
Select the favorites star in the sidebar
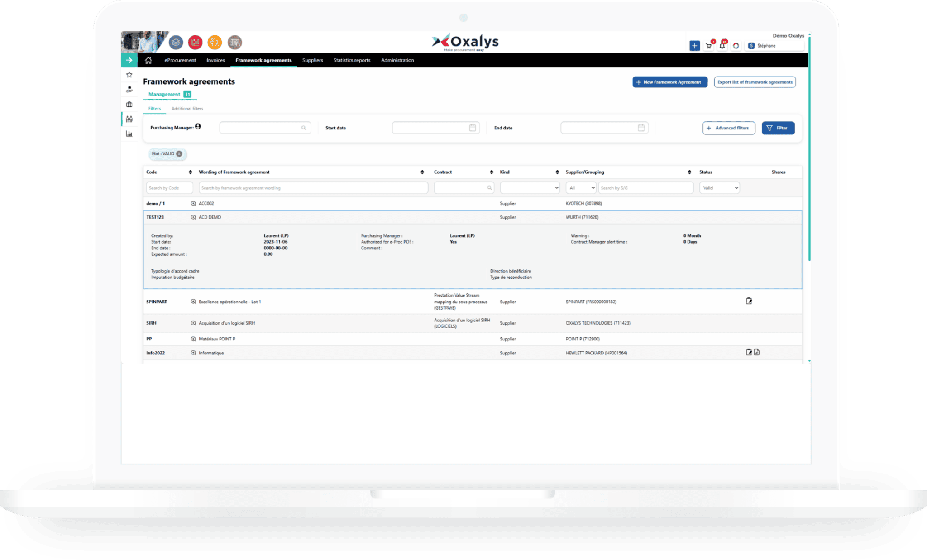129,74
